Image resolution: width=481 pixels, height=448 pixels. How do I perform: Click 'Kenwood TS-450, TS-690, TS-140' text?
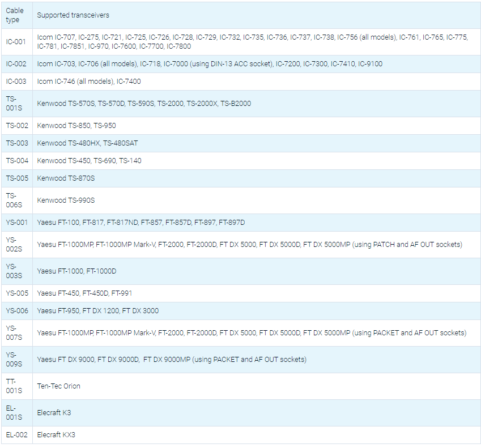(89, 161)
